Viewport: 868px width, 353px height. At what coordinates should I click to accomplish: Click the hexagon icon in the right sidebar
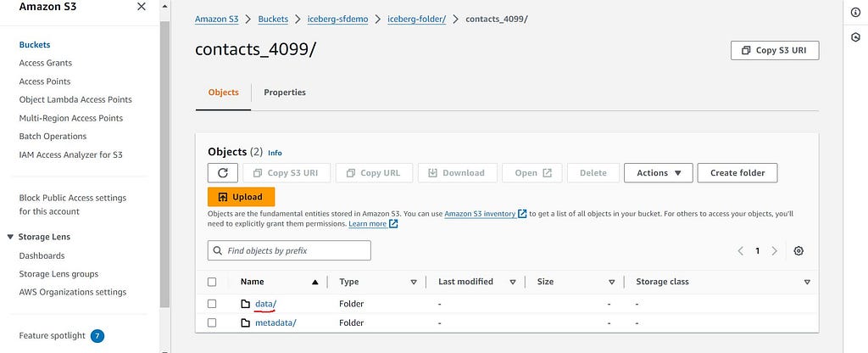coord(856,37)
